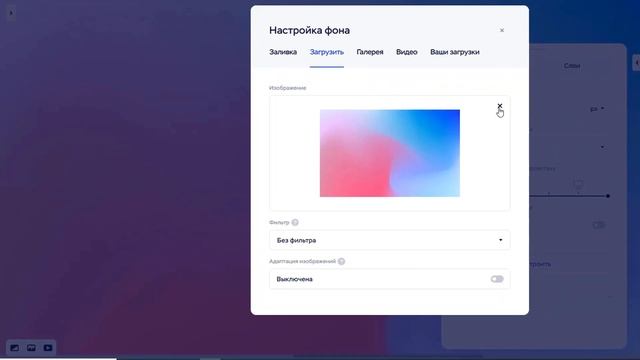
Task: Close the Настройка фона dialog
Action: coord(502,30)
